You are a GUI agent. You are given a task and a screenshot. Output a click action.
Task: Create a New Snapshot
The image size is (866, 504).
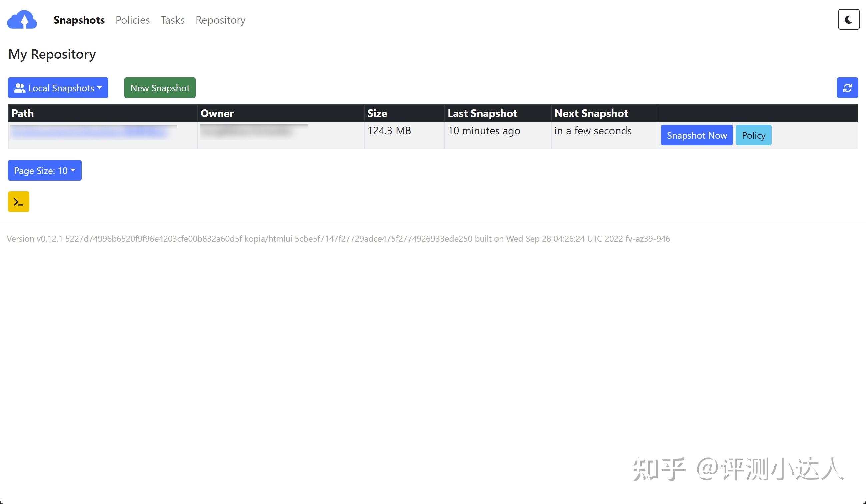tap(160, 88)
